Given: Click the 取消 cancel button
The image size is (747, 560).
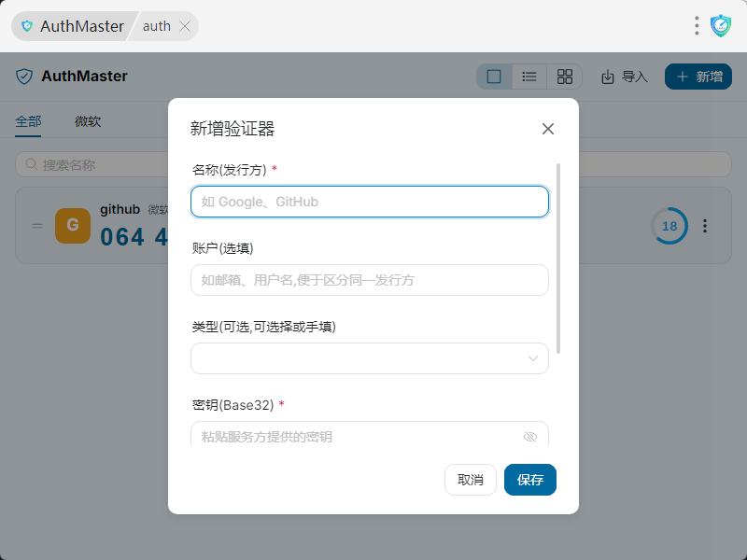Looking at the screenshot, I should (x=471, y=480).
